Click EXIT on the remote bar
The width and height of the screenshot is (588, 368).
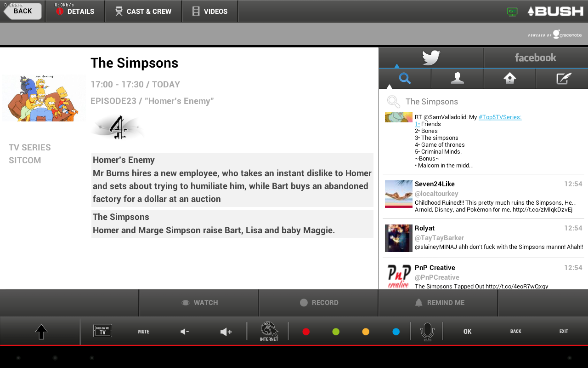(564, 331)
